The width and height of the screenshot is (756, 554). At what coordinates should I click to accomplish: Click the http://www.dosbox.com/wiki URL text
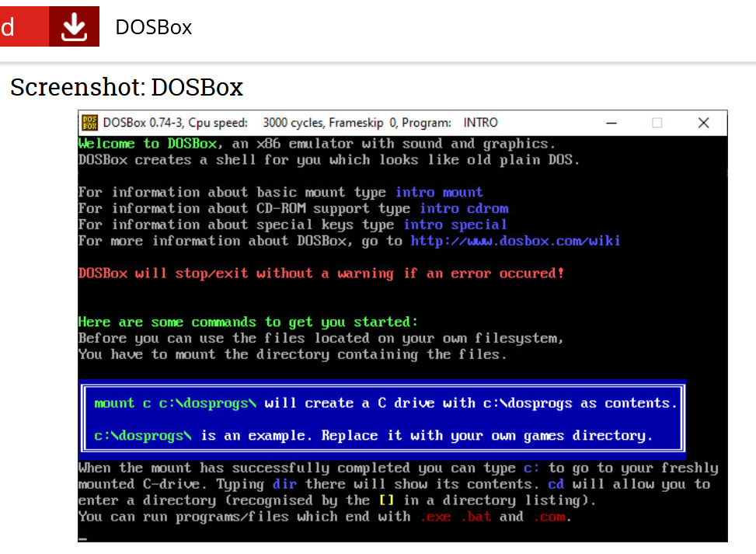[x=515, y=241]
